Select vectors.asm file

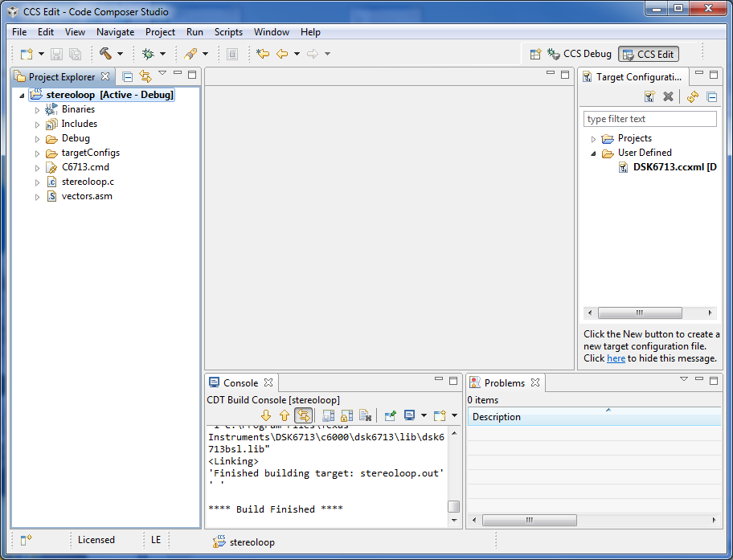(x=79, y=196)
